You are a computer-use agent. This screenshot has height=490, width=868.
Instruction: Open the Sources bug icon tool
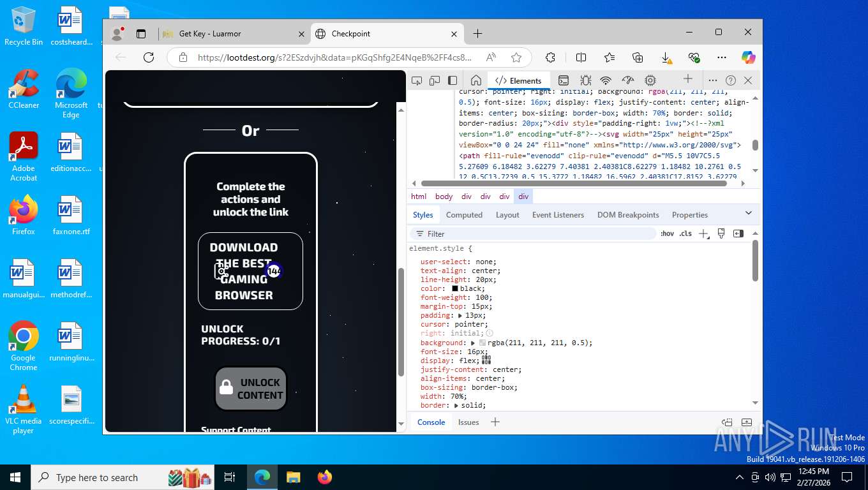pyautogui.click(x=585, y=80)
